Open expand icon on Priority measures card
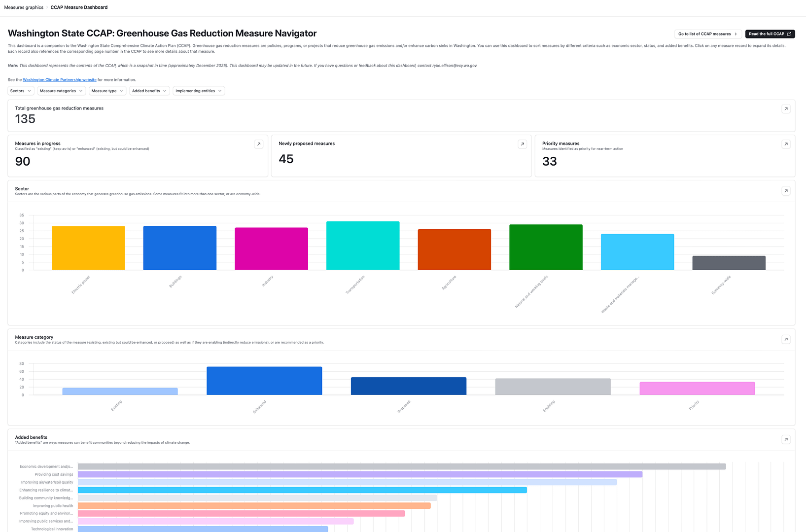Image resolution: width=806 pixels, height=532 pixels. click(786, 144)
